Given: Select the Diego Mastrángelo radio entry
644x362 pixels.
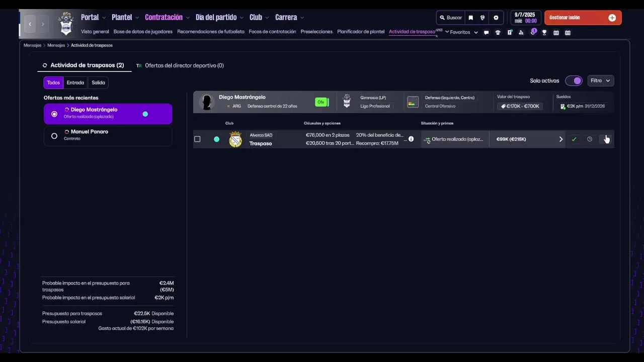Looking at the screenshot, I should point(108,114).
